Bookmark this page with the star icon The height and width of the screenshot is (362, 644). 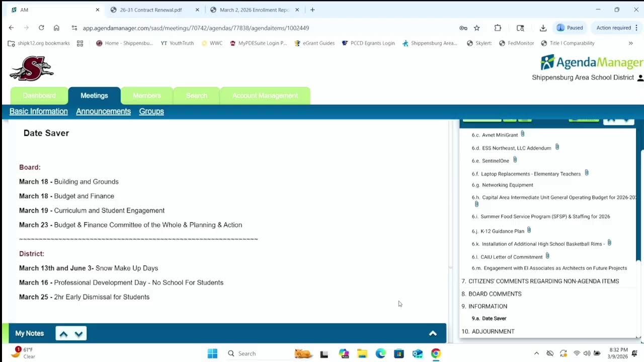(477, 28)
